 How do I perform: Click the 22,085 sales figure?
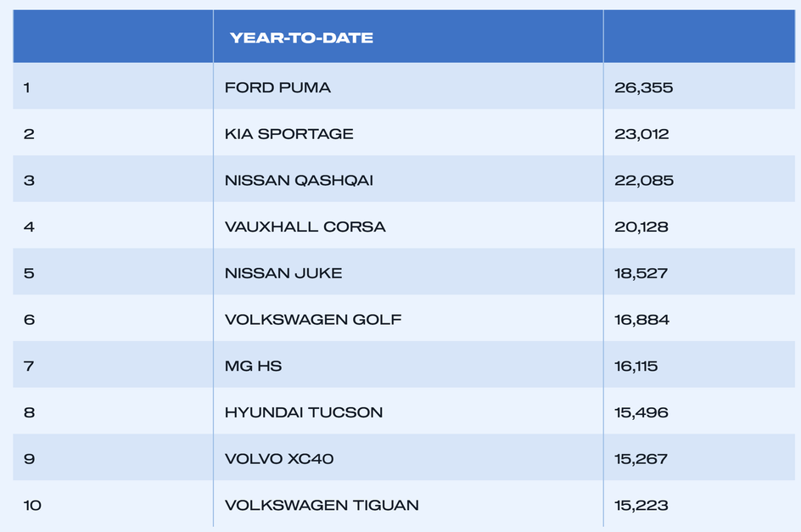(x=644, y=181)
